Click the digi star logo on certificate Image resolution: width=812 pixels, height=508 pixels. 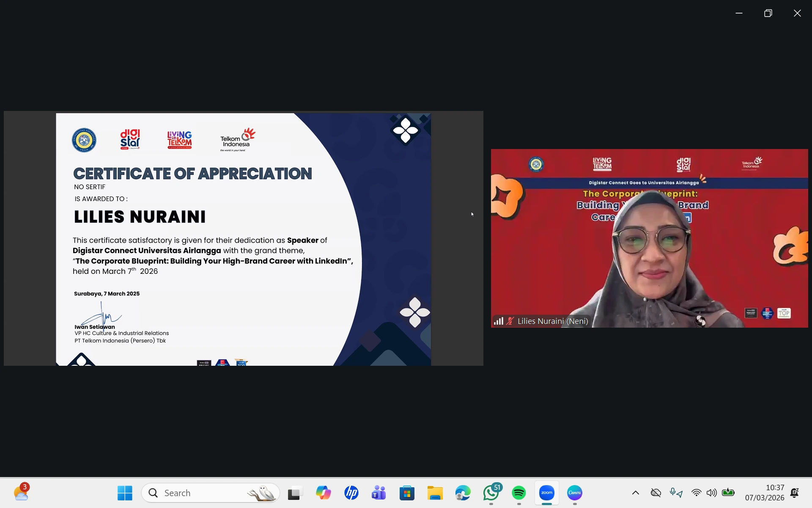[130, 139]
